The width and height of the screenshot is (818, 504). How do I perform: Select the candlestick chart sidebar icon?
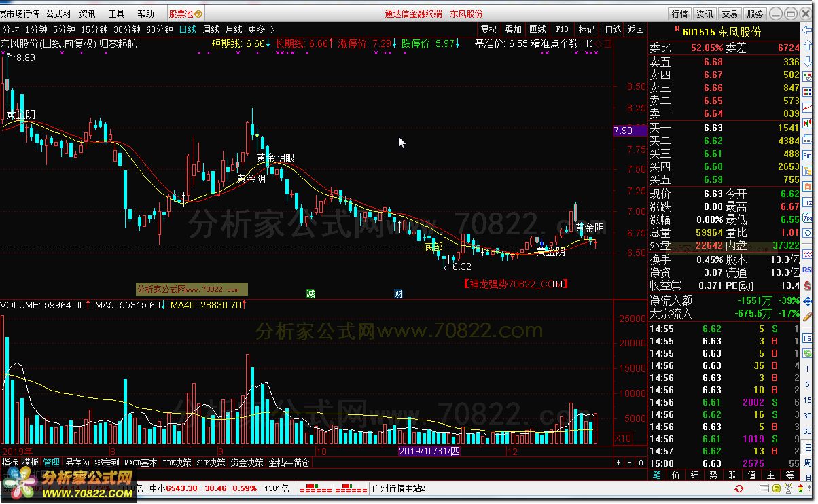807,123
